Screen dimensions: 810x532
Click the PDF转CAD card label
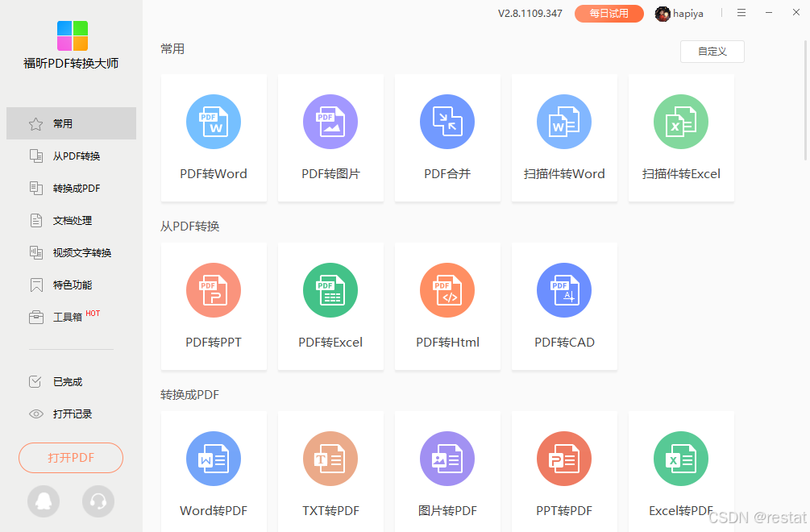(564, 343)
